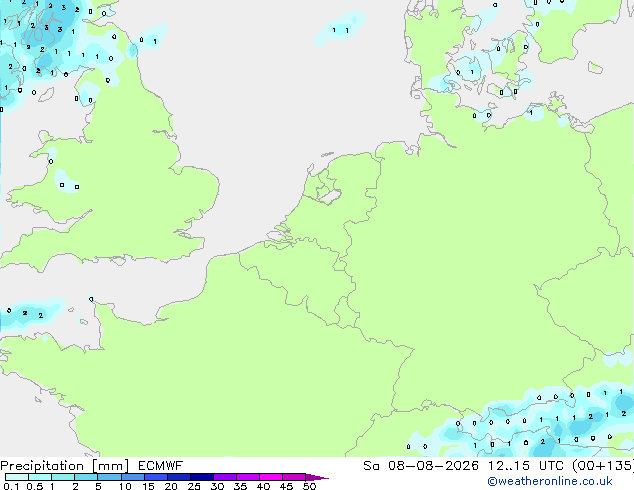Screen dimensions: 634x490
Task: Choose the 15–20 mm legend swatch
Action: coord(155,477)
